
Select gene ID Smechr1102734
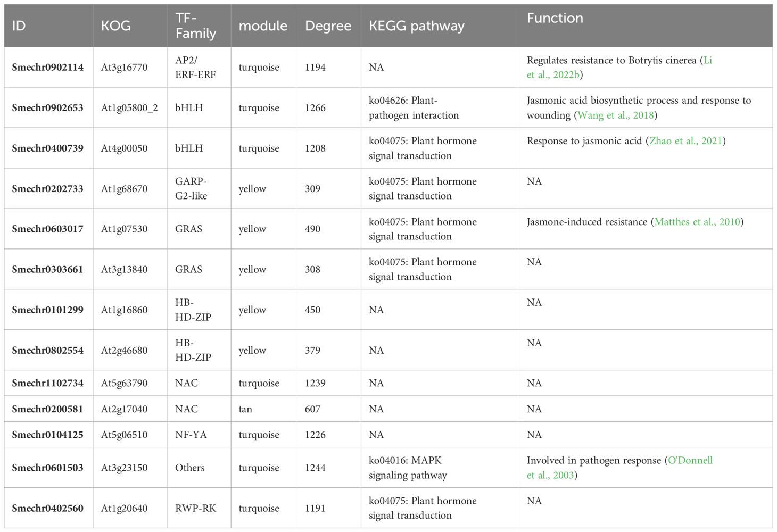(x=48, y=383)
